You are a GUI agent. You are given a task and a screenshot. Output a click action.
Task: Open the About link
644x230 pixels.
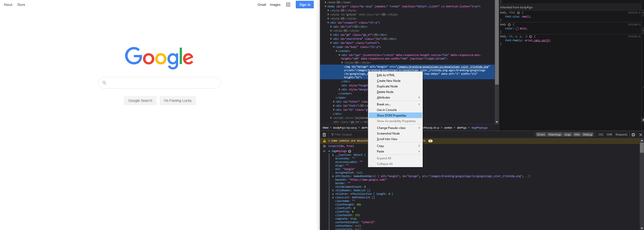click(8, 5)
